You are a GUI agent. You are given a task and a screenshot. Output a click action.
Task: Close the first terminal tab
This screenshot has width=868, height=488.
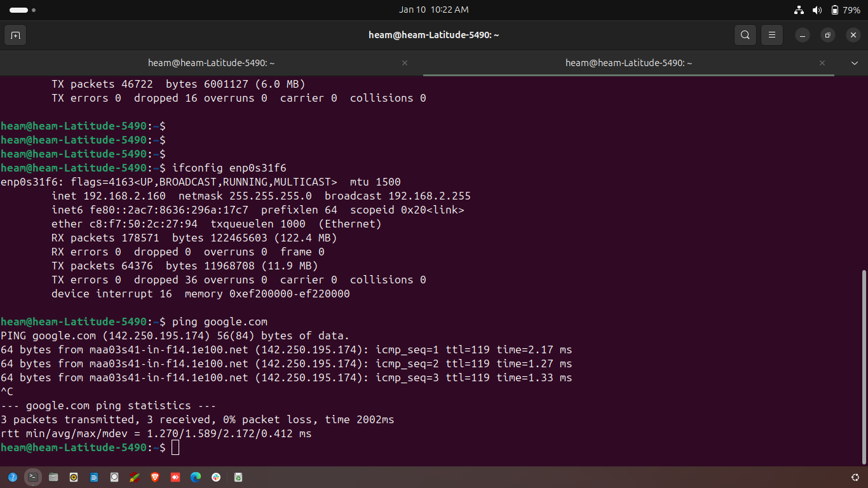[405, 63]
